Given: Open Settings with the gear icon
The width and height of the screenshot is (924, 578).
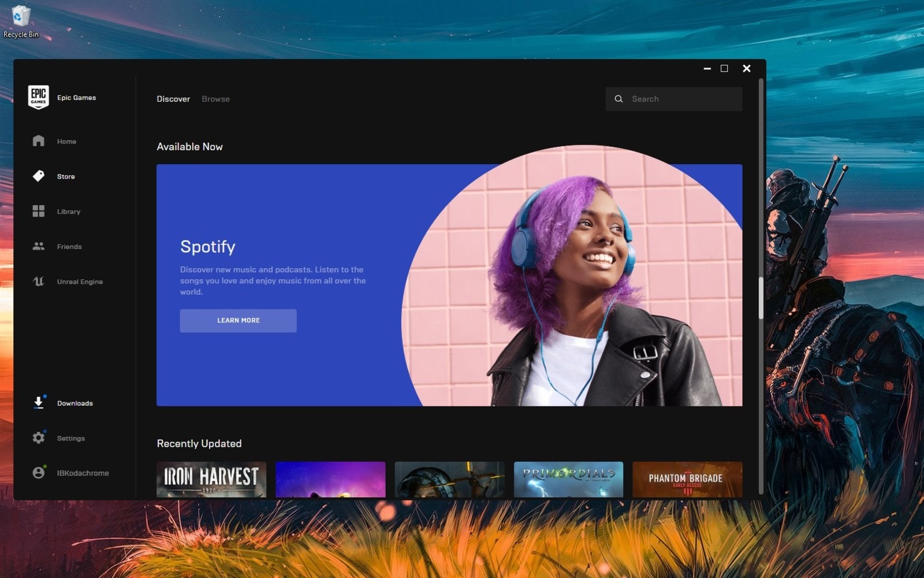Looking at the screenshot, I should (39, 438).
